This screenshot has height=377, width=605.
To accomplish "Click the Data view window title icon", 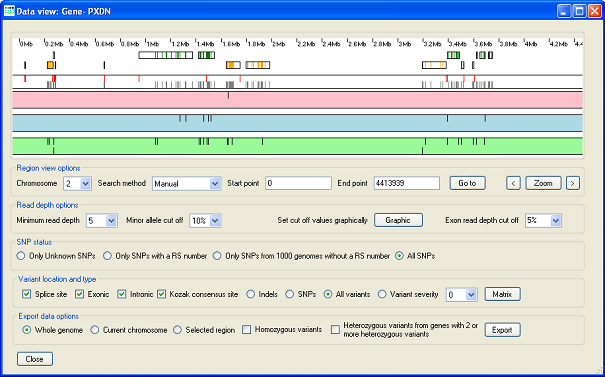I will 9,11.
